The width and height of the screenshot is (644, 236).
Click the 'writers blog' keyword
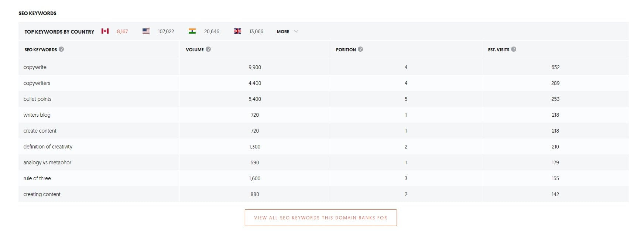click(x=37, y=115)
